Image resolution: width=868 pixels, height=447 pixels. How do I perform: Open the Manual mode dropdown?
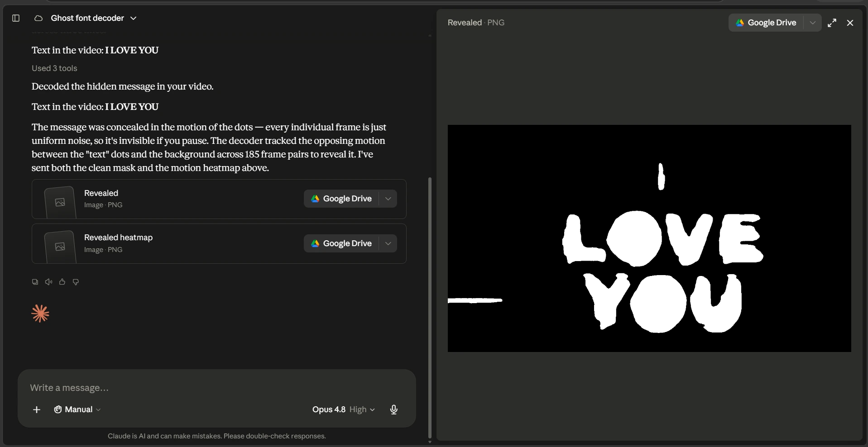point(77,409)
